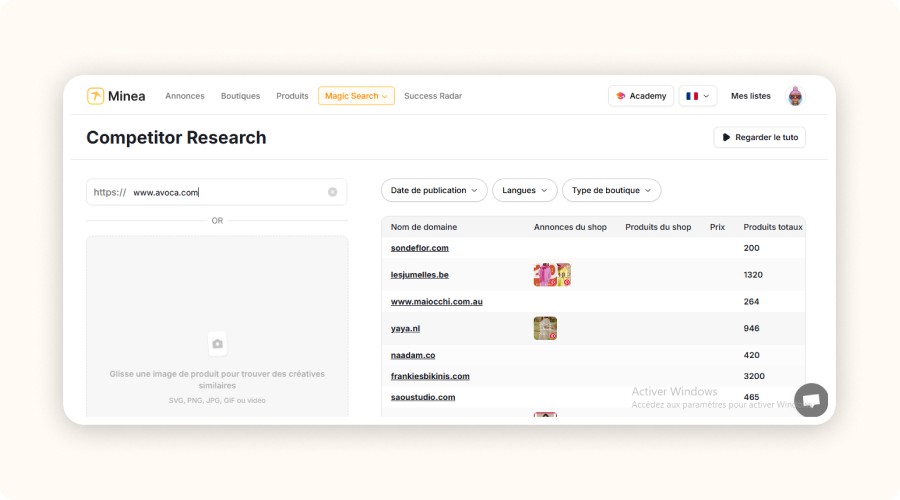Image resolution: width=900 pixels, height=500 pixels.
Task: Open lesjumelles.be domain link
Action: click(420, 275)
